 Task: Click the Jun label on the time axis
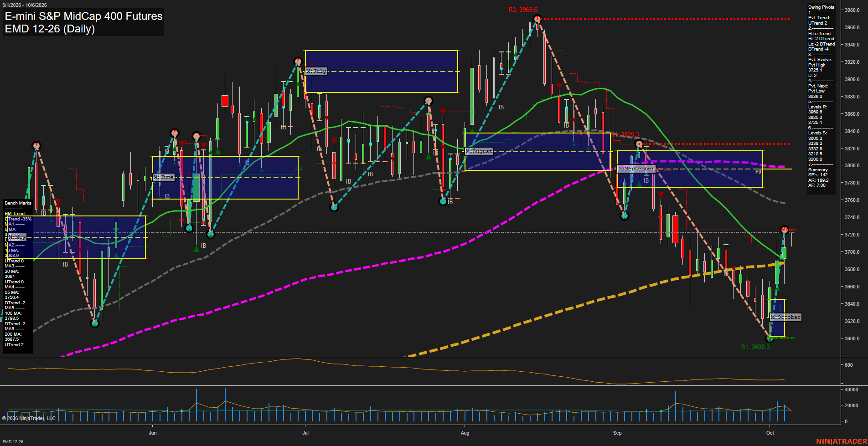click(x=153, y=433)
